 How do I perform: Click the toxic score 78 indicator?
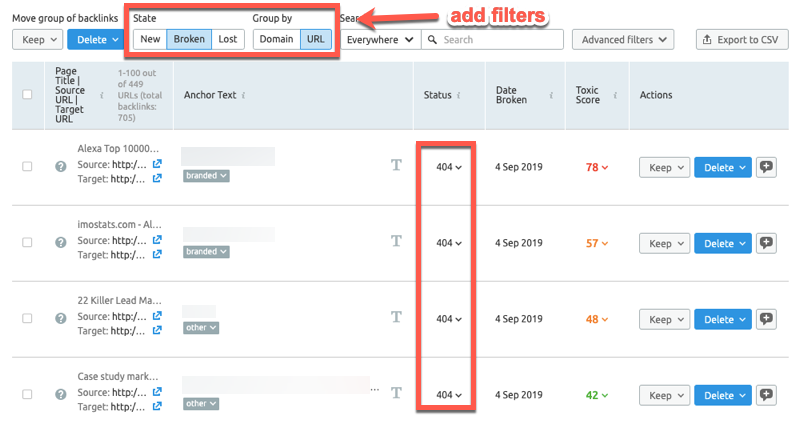[598, 167]
